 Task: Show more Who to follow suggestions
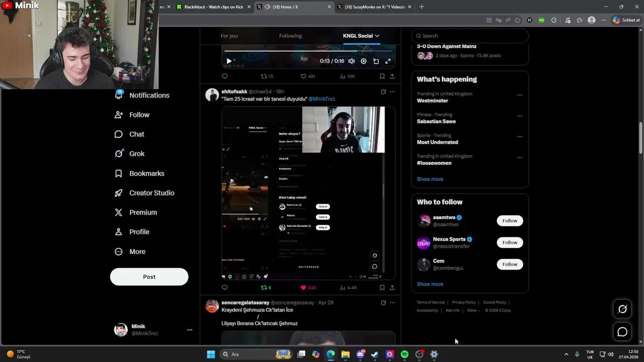coord(430,284)
